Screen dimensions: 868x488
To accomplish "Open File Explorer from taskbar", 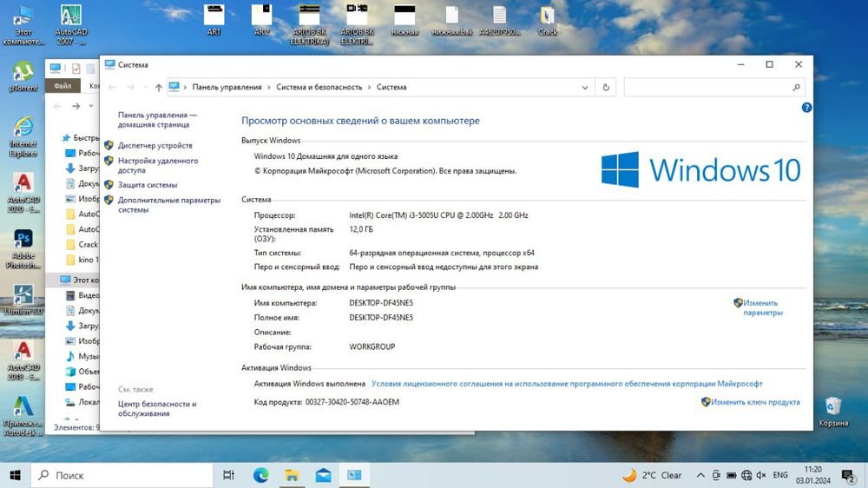I will pyautogui.click(x=292, y=475).
